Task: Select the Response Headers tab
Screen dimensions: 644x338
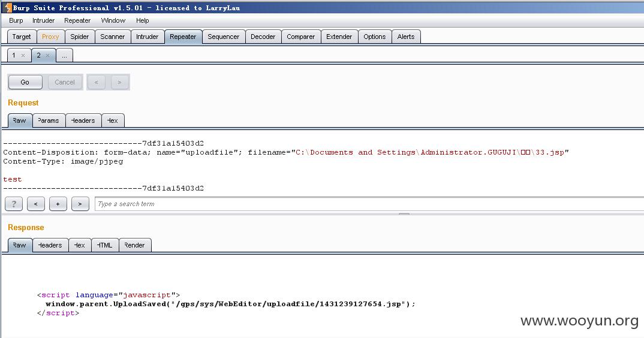Action: tap(50, 245)
